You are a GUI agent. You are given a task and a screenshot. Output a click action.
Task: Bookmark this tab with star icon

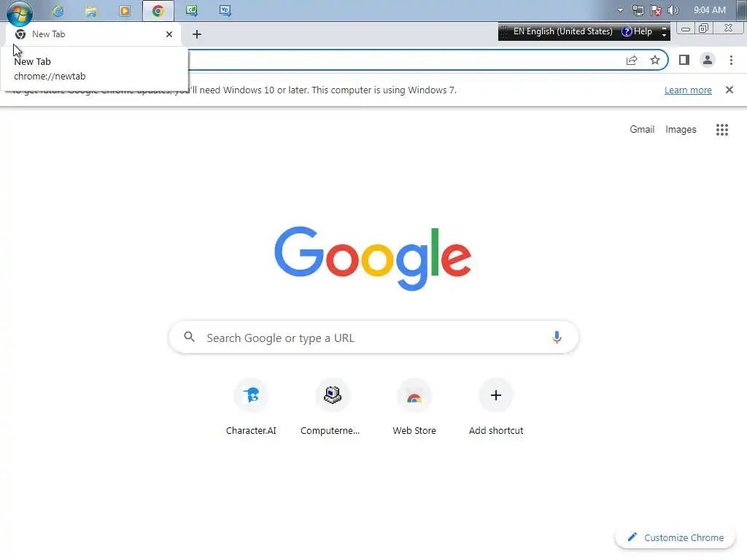(655, 60)
